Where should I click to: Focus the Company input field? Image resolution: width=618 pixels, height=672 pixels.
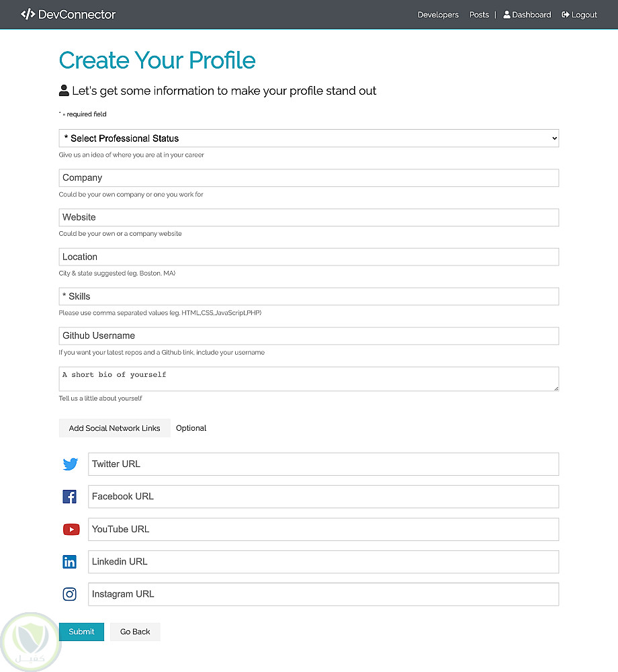[309, 178]
